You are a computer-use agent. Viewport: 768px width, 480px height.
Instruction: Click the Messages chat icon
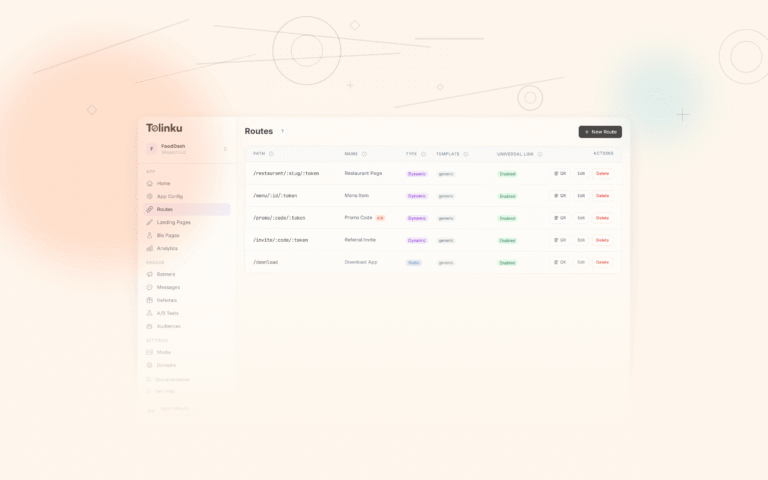(x=149, y=287)
